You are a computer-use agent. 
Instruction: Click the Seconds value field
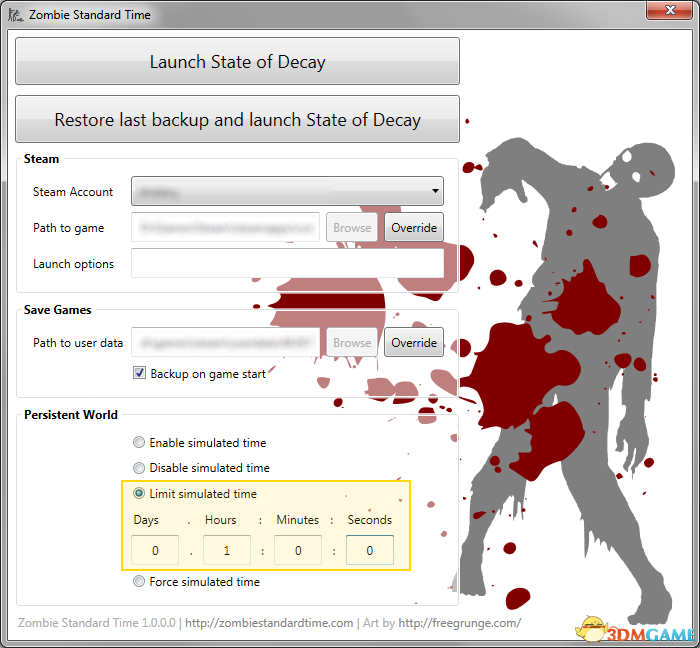(370, 550)
